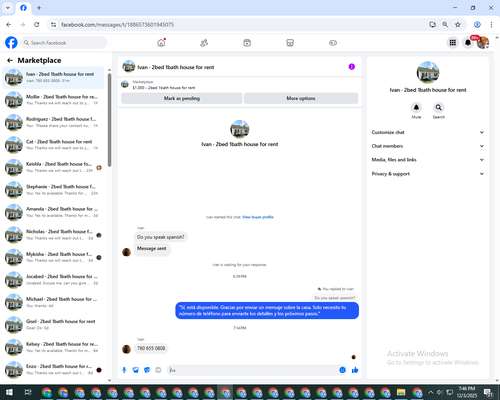View site information icon in address bar
Image resolution: width=500 pixels, height=400 pixels.
(53, 25)
